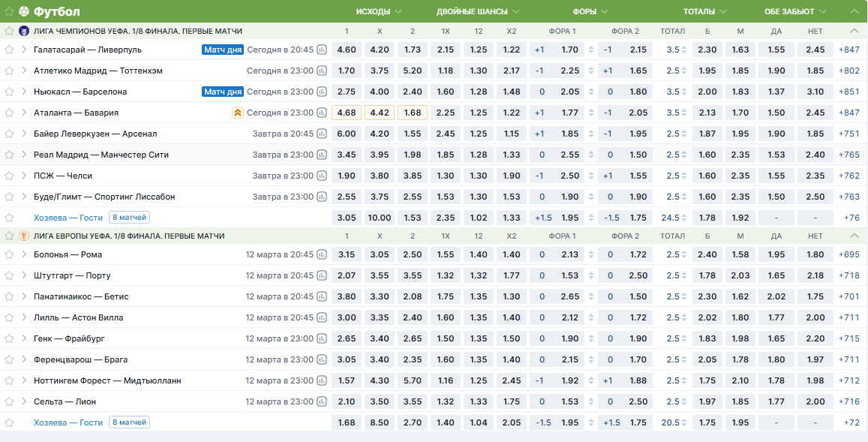The height and width of the screenshot is (442, 868).
Task: Open +847 more markets for Галатасарай — Ливерпуль
Action: (851, 50)
